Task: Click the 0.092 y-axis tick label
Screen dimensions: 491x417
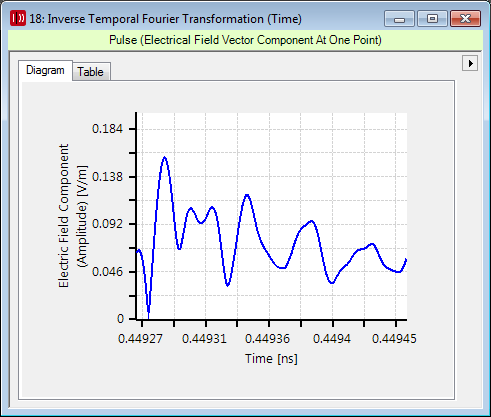Action: tap(107, 224)
